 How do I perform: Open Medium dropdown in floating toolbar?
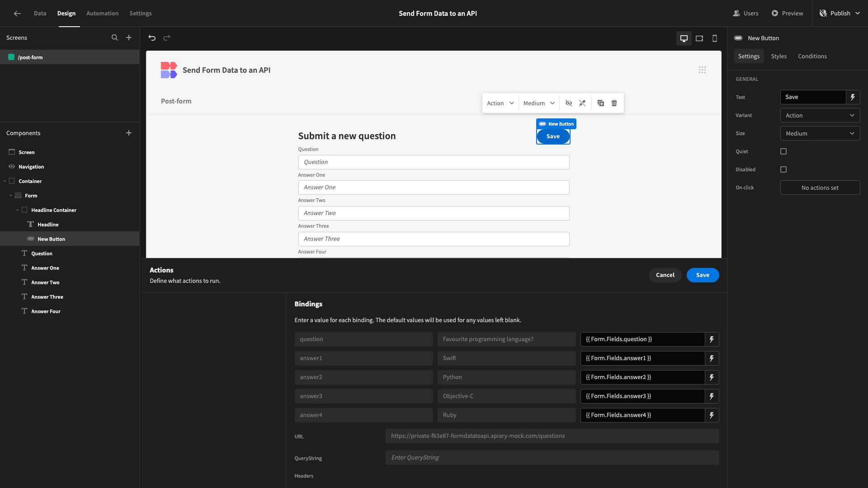(x=539, y=103)
